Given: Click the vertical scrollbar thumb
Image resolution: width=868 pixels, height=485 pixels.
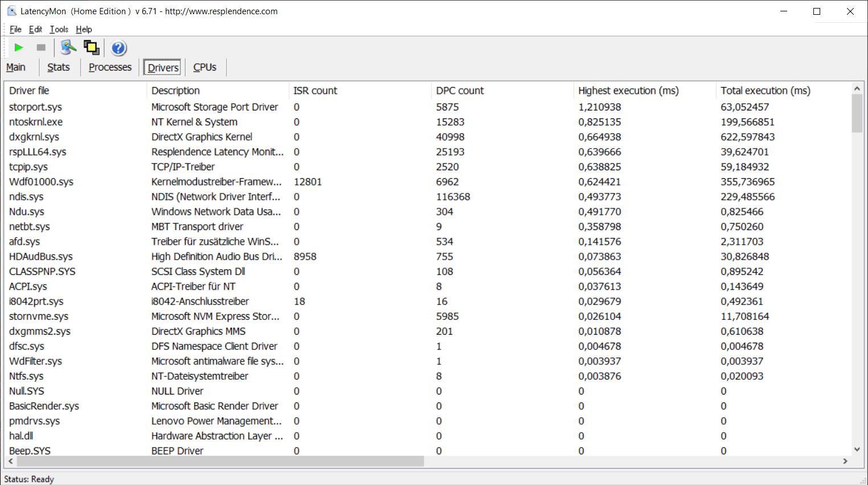Looking at the screenshot, I should [857, 113].
